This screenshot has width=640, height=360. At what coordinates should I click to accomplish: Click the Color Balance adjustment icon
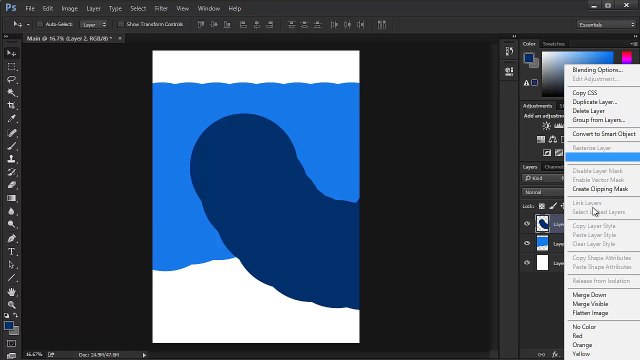click(x=553, y=139)
